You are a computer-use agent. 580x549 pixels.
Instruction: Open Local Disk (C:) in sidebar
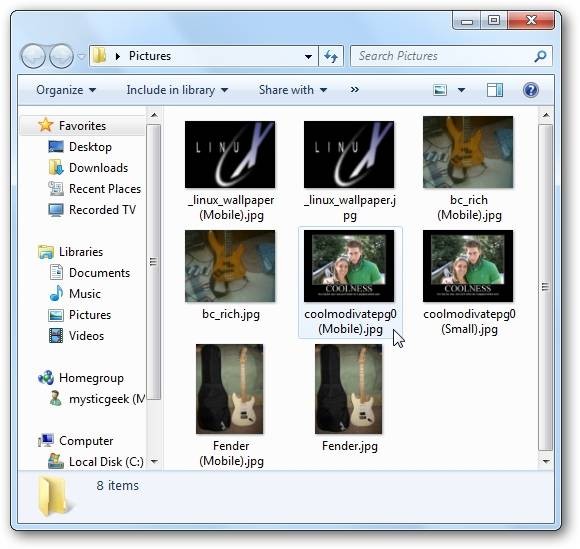click(96, 462)
